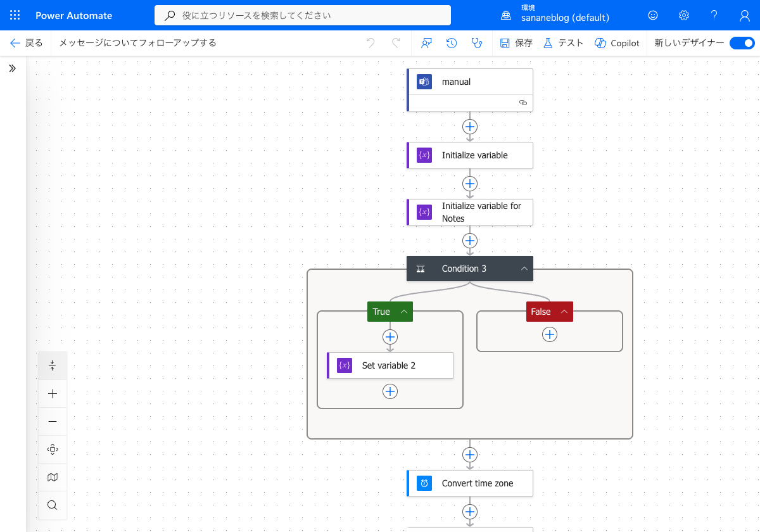This screenshot has width=760, height=532.
Task: Add step below Initialize variable
Action: (x=470, y=184)
